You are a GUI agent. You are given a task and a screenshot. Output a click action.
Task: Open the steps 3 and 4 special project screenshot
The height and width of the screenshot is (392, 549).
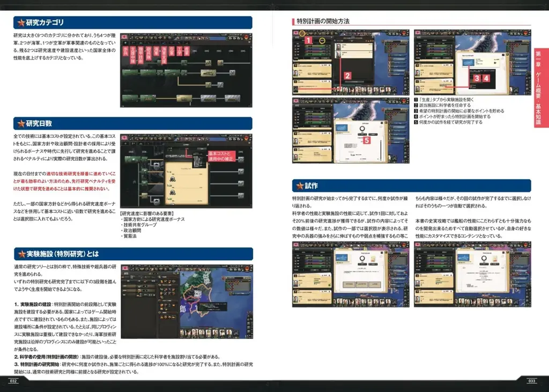pyautogui.click(x=472, y=62)
